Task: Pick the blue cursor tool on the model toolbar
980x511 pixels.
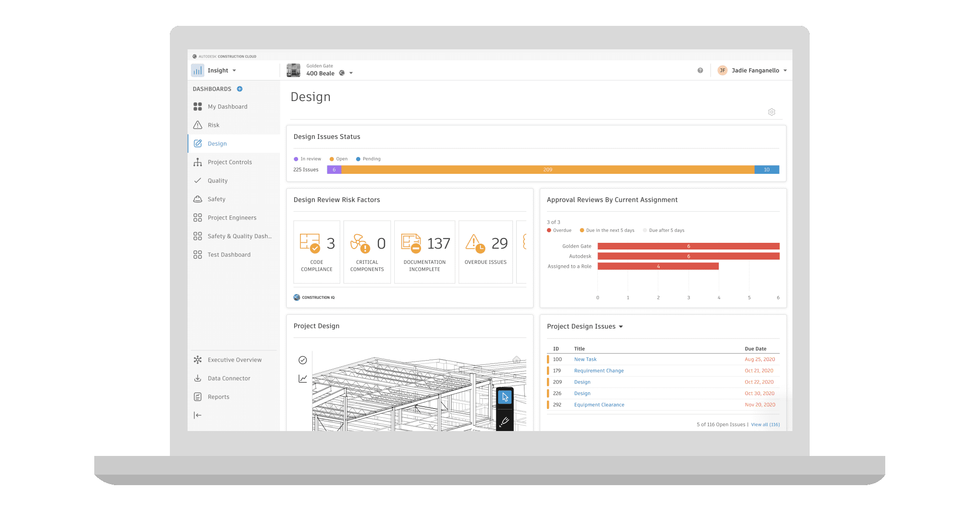Action: [x=505, y=397]
